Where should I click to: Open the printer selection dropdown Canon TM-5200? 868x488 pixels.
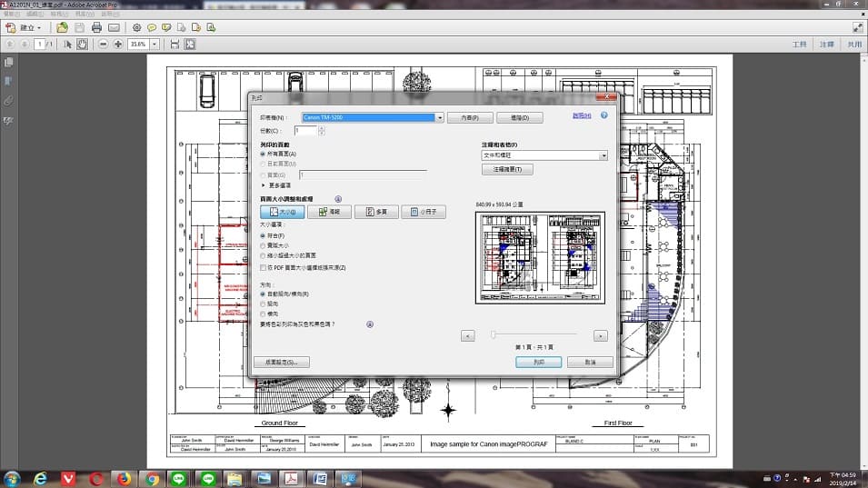coord(440,117)
